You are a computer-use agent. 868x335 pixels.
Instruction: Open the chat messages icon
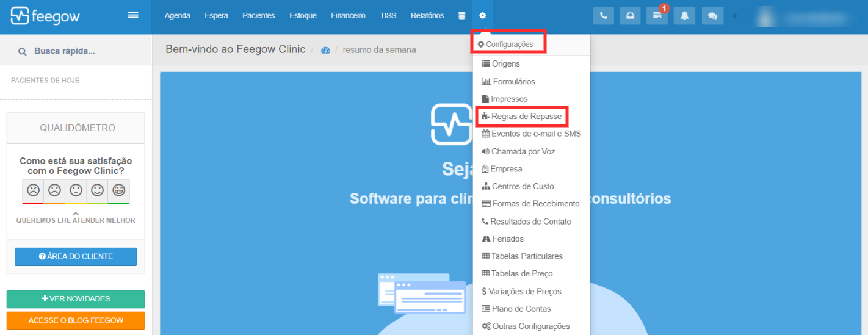click(x=712, y=16)
